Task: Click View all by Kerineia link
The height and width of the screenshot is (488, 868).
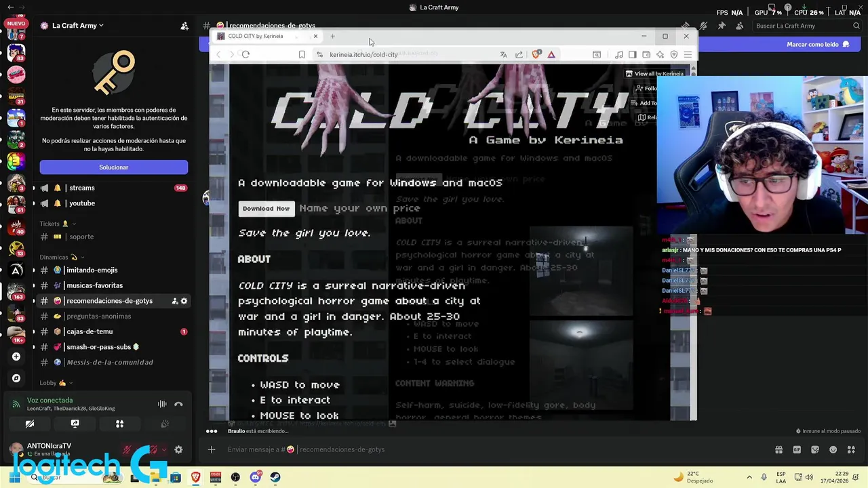Action: [654, 73]
